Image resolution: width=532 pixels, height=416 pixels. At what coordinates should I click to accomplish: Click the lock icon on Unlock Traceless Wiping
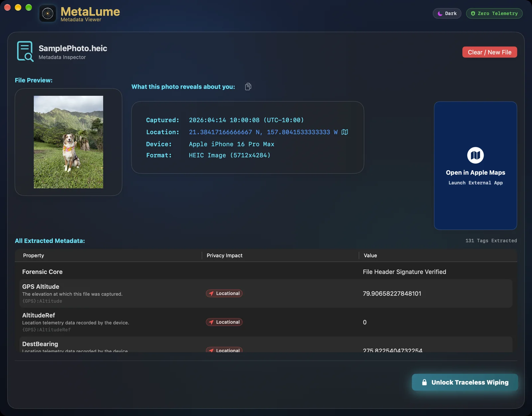click(x=424, y=382)
